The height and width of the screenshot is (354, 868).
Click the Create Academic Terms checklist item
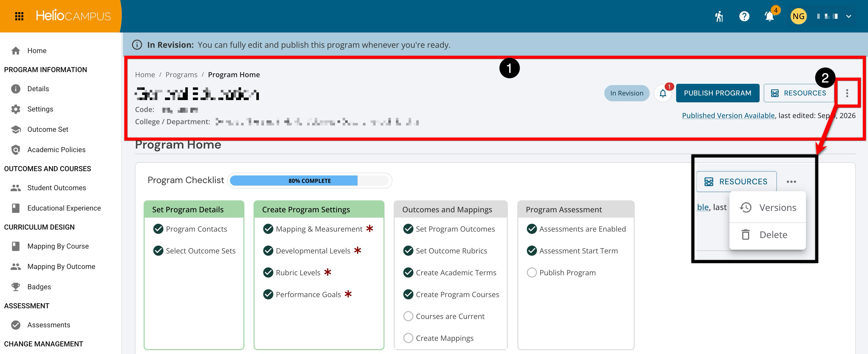(x=450, y=272)
